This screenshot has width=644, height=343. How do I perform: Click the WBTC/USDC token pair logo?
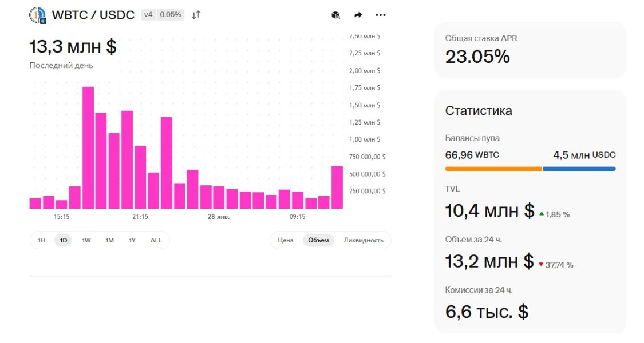tap(37, 14)
